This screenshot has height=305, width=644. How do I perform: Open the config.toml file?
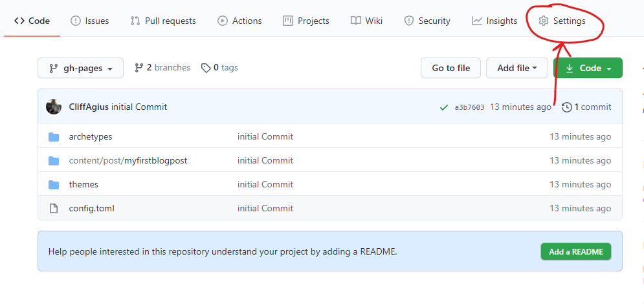[x=92, y=208]
